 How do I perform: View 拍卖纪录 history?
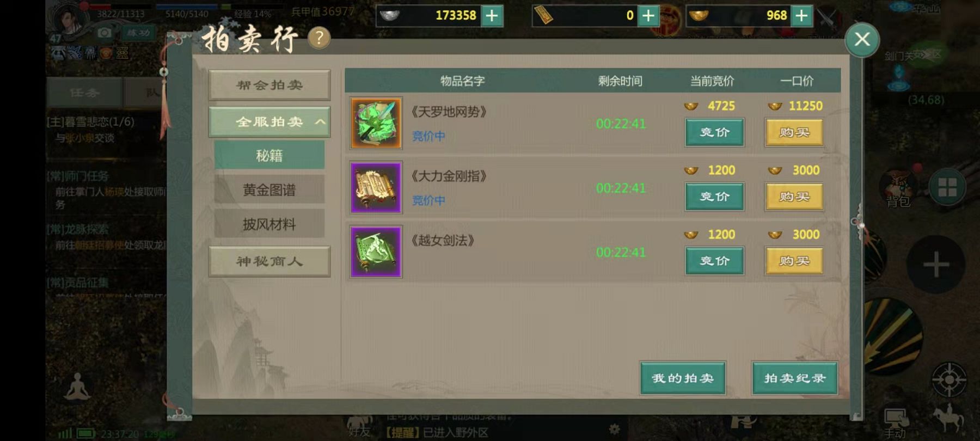(x=795, y=378)
